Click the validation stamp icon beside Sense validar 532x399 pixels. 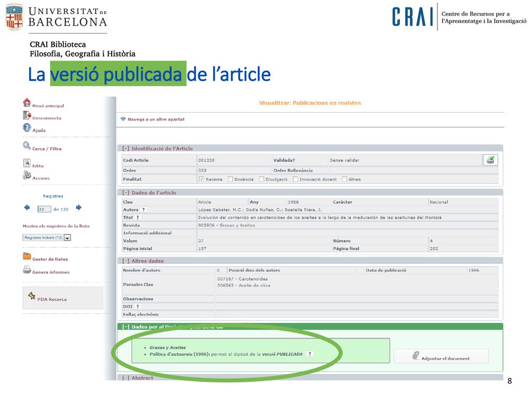point(490,160)
